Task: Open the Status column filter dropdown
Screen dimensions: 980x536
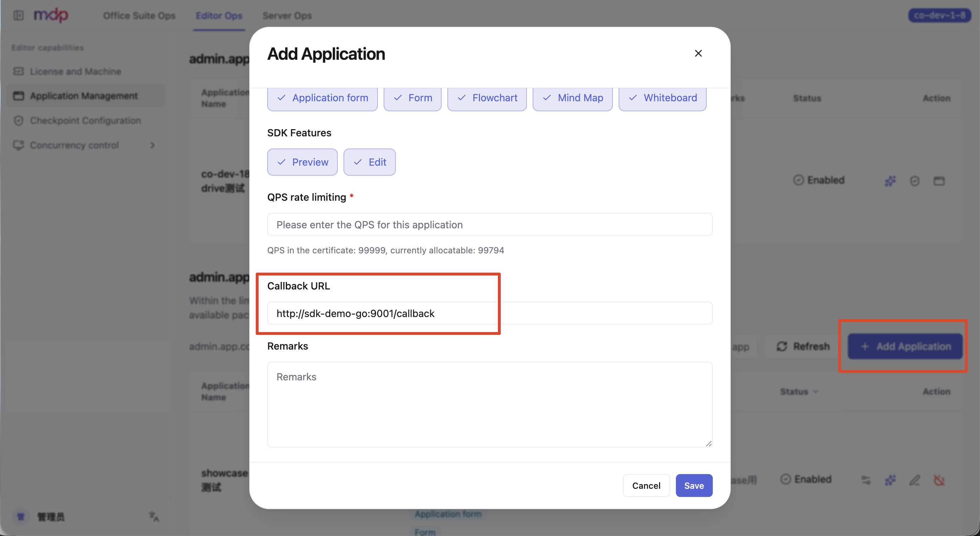Action: [799, 391]
